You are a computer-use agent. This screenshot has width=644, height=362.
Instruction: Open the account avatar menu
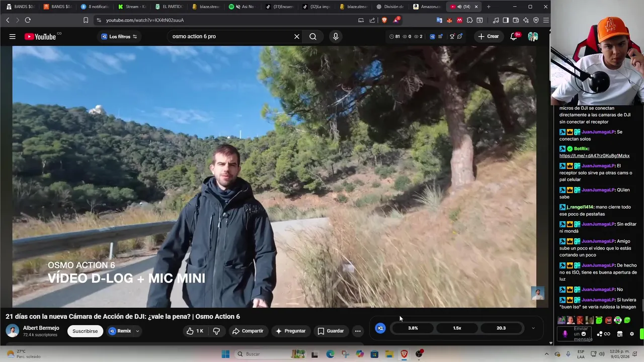(x=533, y=37)
